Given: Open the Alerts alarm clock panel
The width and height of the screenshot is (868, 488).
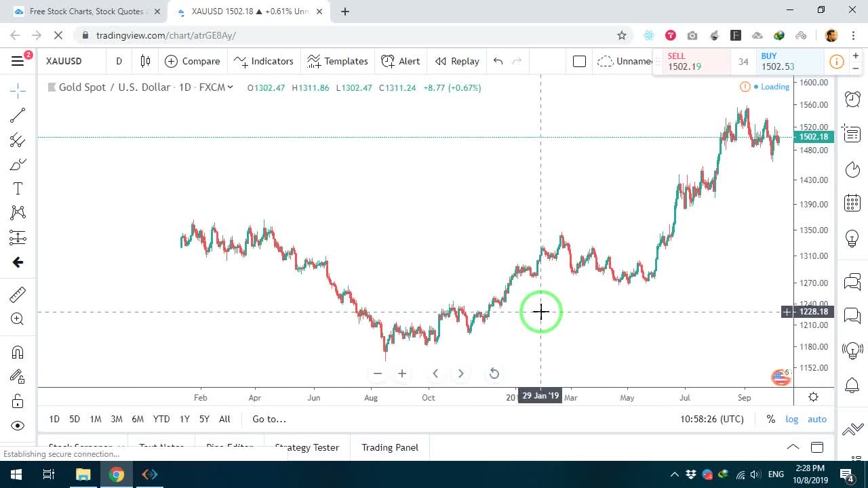Looking at the screenshot, I should click(852, 99).
